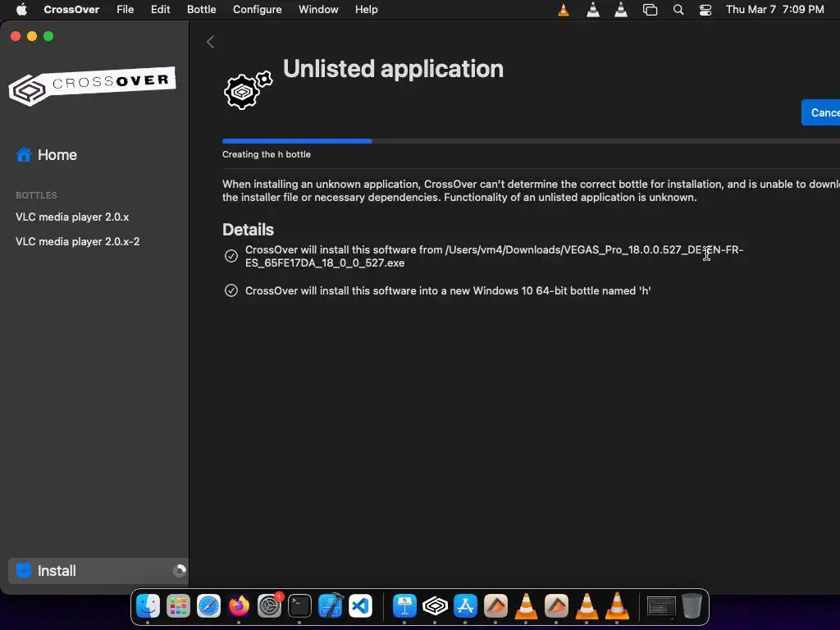Open the Help menu
Screen dimensions: 840x630
click(367, 10)
